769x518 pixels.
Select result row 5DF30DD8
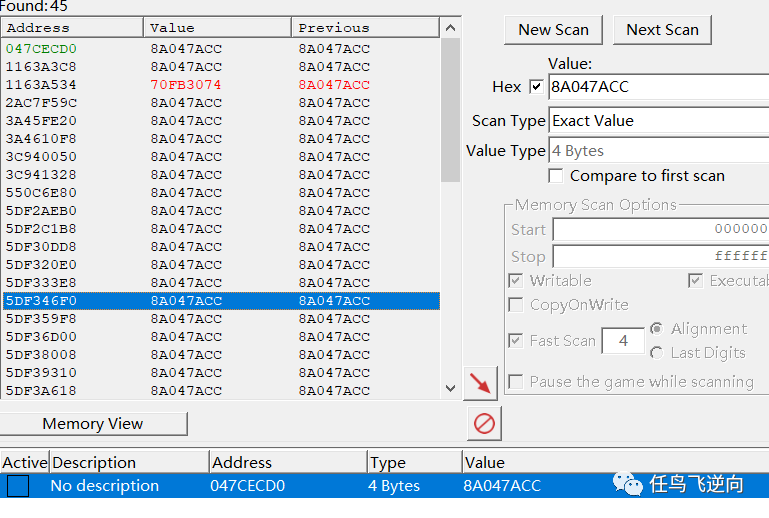point(221,247)
